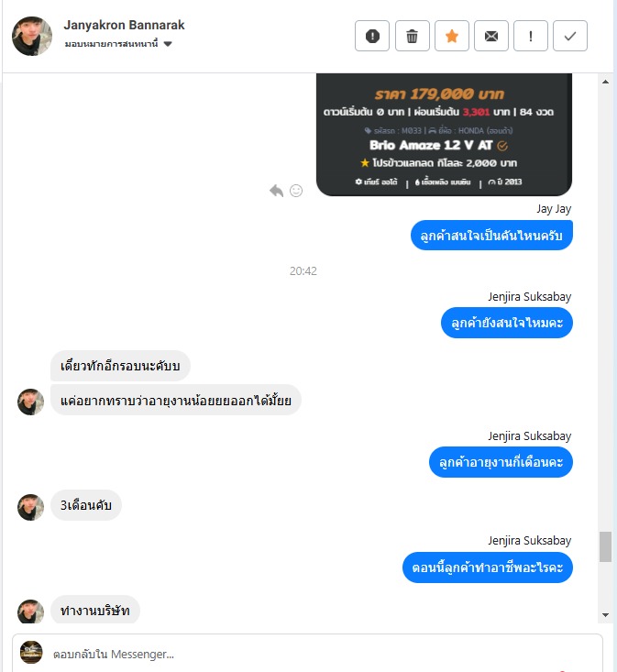
Task: Mark conversation as spam with circle-exclamation icon
Action: coord(372,36)
